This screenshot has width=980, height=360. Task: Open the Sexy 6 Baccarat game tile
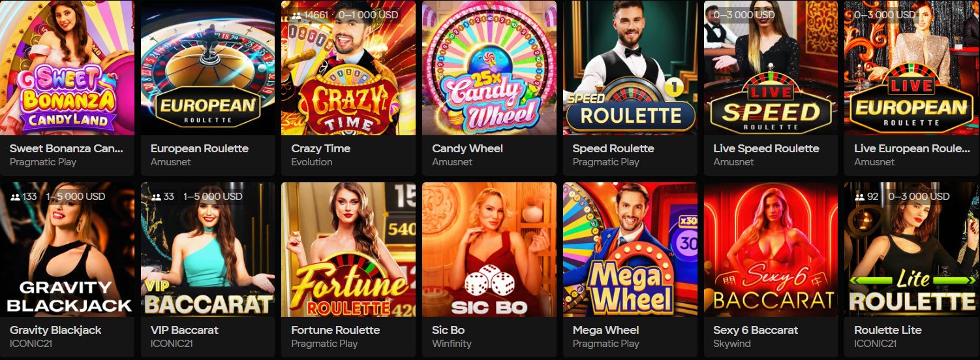771,250
